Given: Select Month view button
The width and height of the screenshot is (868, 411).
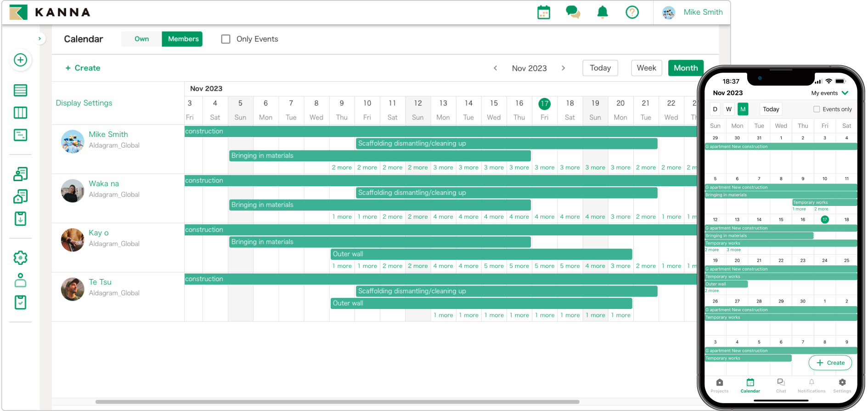Looking at the screenshot, I should (x=686, y=68).
